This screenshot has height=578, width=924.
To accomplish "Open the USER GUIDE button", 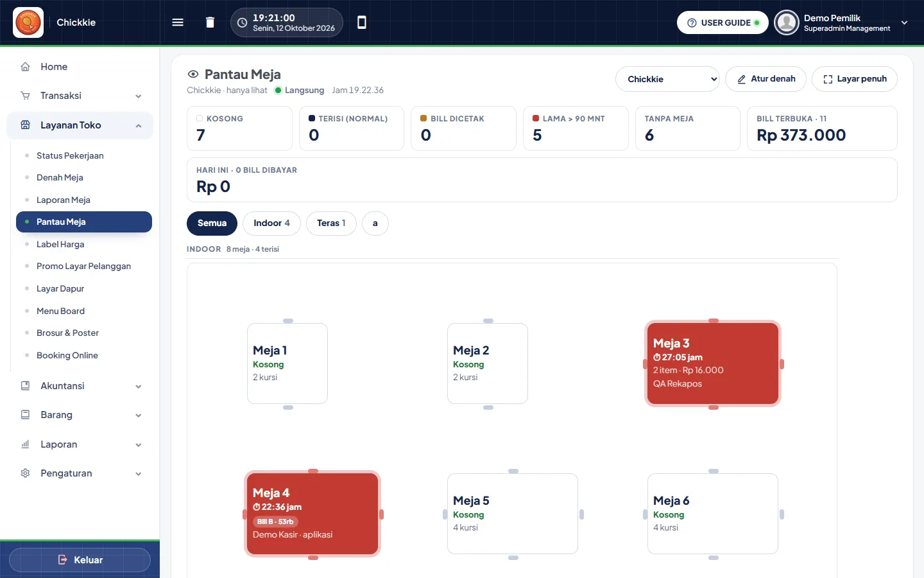I will click(723, 22).
